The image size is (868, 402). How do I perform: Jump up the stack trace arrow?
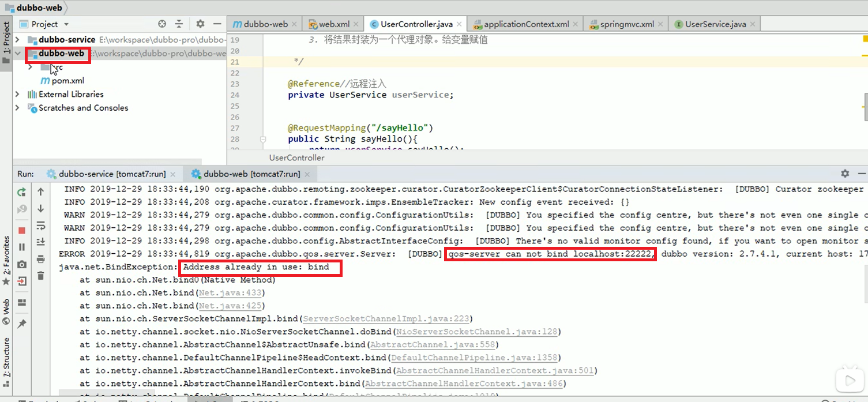pyautogui.click(x=40, y=192)
